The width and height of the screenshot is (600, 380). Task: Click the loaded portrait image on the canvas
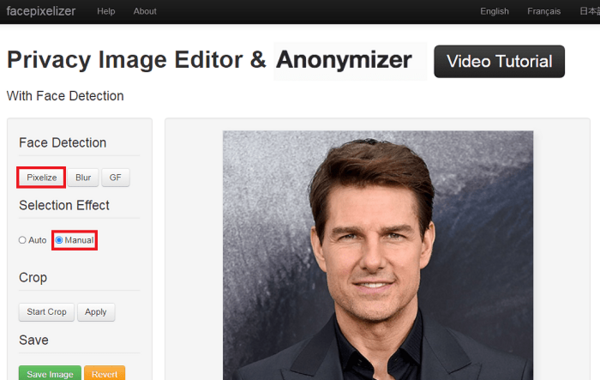click(x=378, y=255)
